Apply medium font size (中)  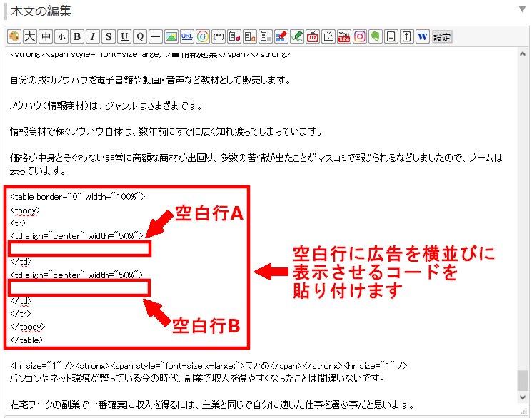(46, 36)
